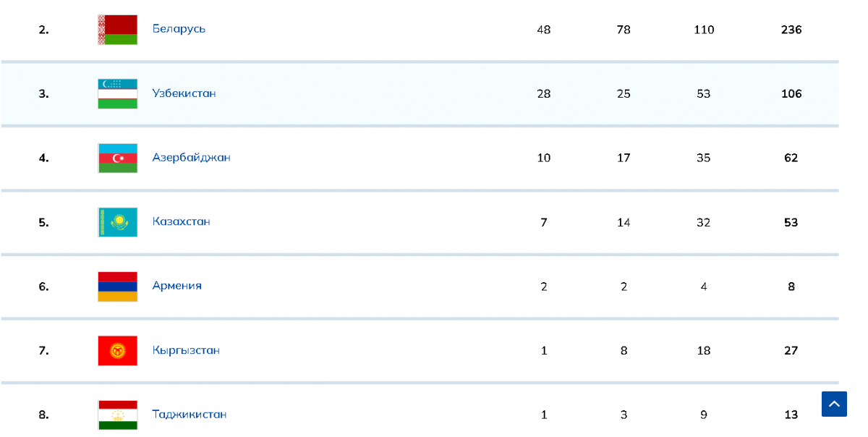This screenshot has height=437, width=868.
Task: Open the Армения country link
Action: coord(176,286)
